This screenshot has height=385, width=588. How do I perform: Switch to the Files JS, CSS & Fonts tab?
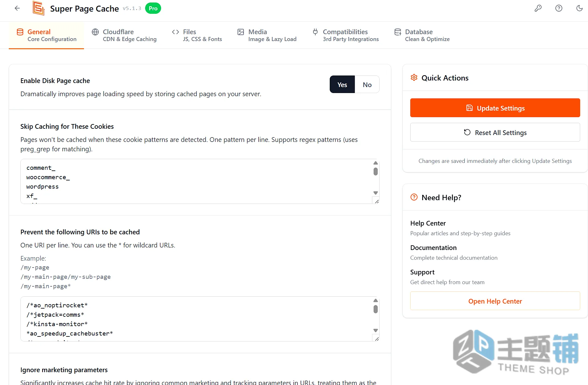coord(197,35)
